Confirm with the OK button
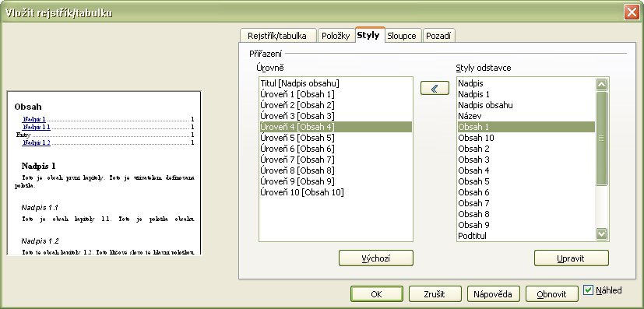This screenshot has width=644, height=309. 377,293
